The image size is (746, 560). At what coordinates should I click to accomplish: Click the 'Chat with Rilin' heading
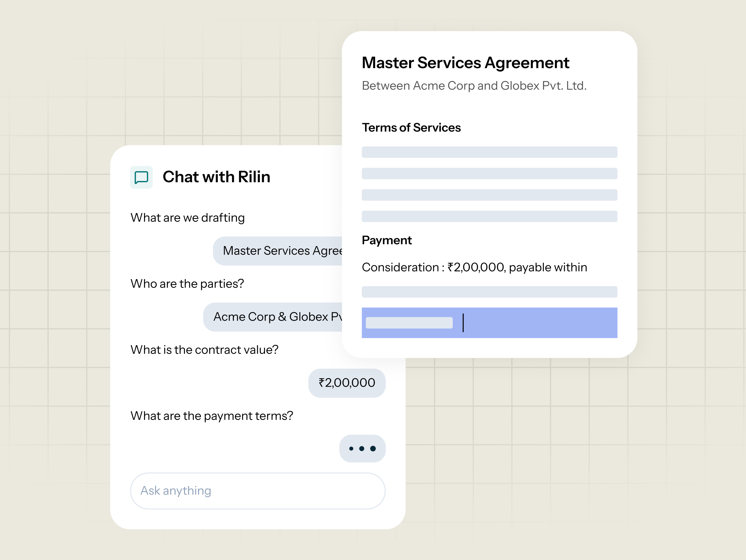click(216, 177)
